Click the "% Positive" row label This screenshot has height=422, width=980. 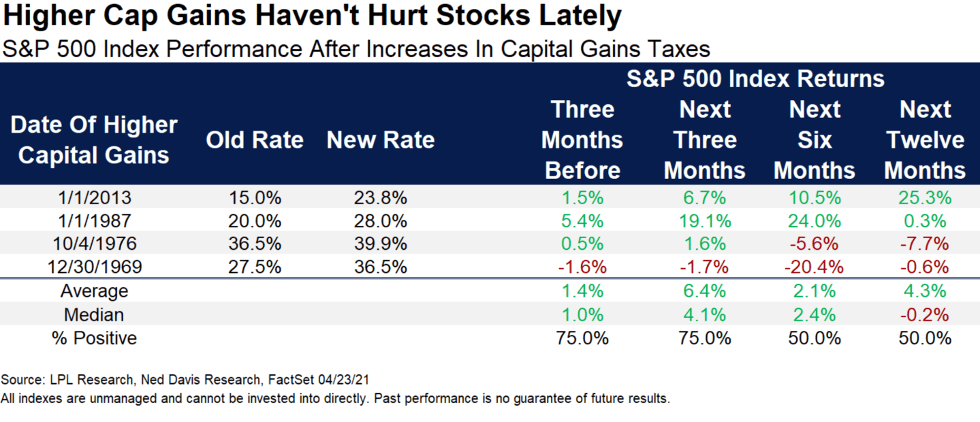pyautogui.click(x=94, y=338)
